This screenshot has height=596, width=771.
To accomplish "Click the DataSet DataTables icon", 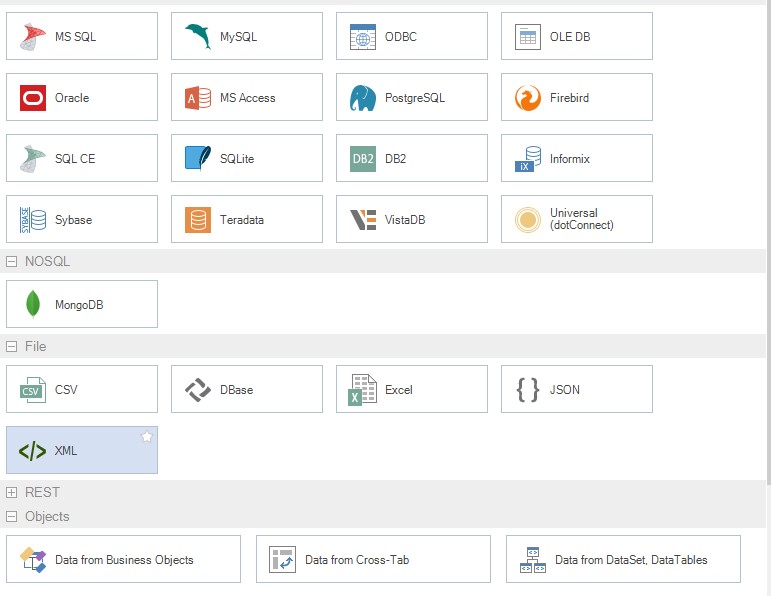I will [533, 560].
